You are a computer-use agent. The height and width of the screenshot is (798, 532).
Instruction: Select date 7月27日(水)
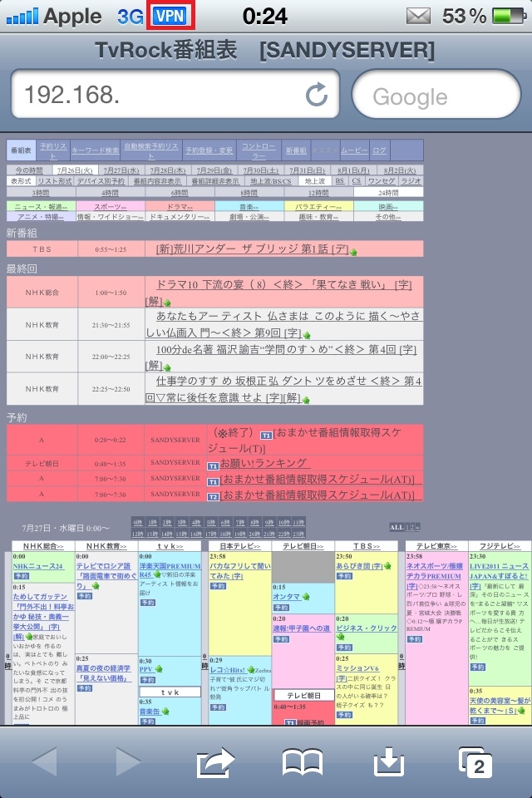121,170
